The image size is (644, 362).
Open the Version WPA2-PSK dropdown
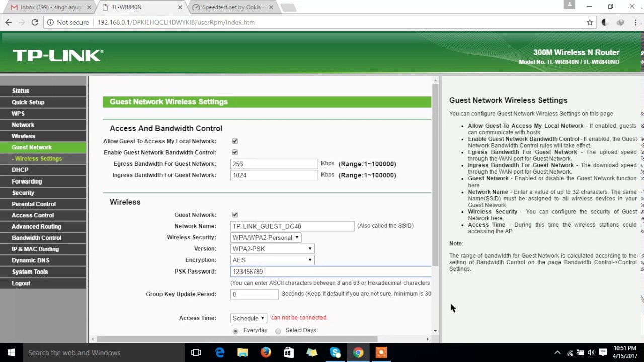273,249
